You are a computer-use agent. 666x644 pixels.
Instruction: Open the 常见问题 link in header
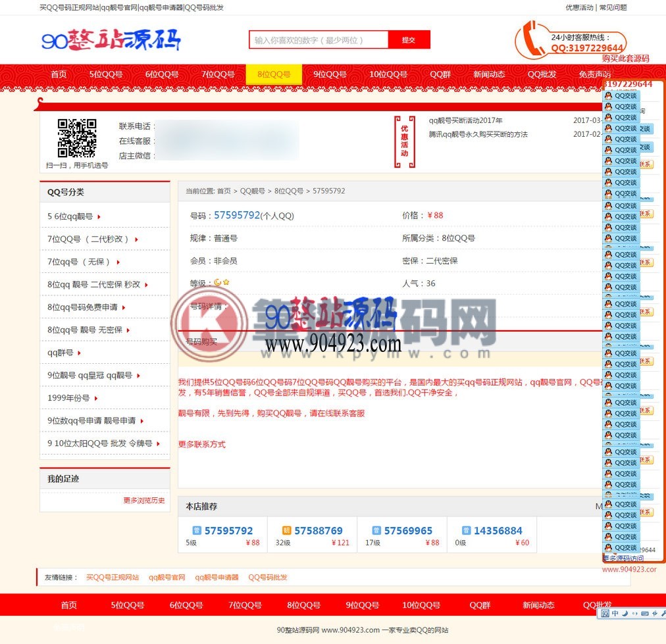click(613, 7)
